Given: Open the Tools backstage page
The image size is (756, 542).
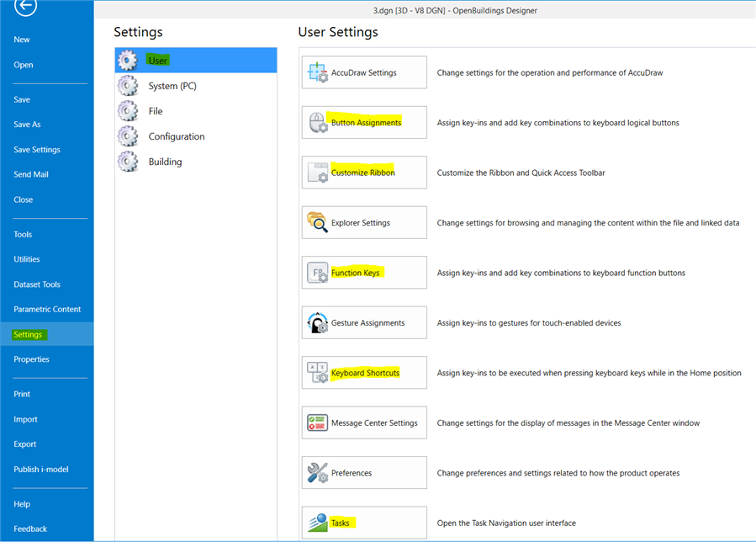Looking at the screenshot, I should point(23,234).
